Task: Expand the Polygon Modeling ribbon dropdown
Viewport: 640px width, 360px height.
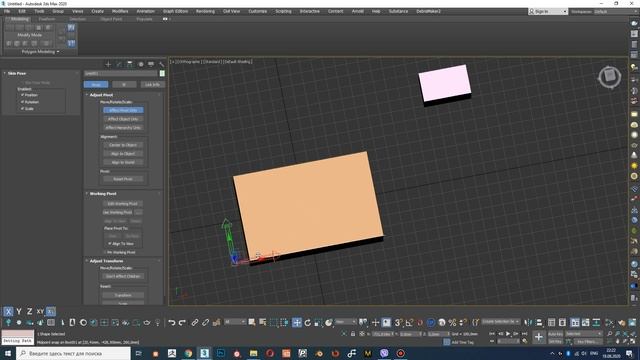Action: pyautogui.click(x=40, y=52)
